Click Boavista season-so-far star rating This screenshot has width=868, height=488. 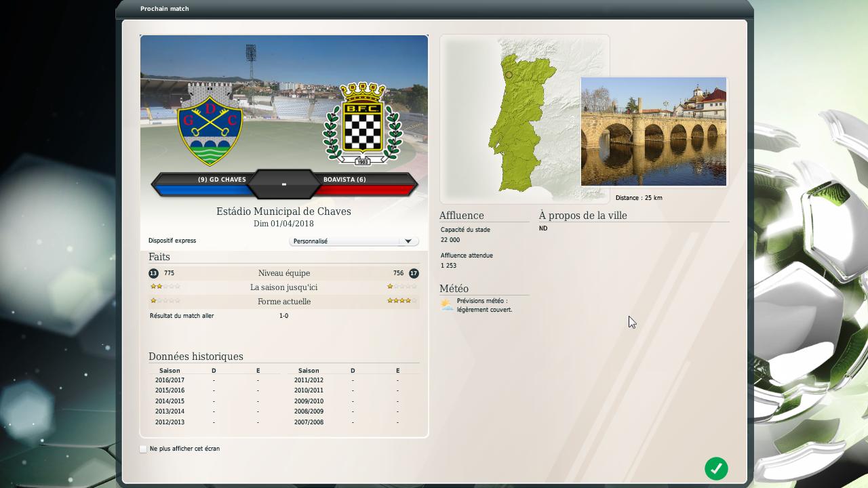402,287
